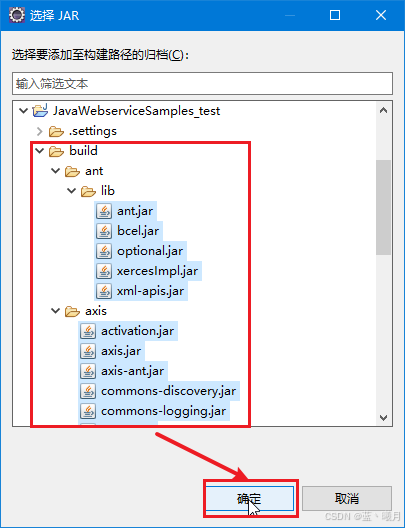The image size is (405, 528).
Task: Click the jar icon beside activation.jar
Action: [88, 331]
